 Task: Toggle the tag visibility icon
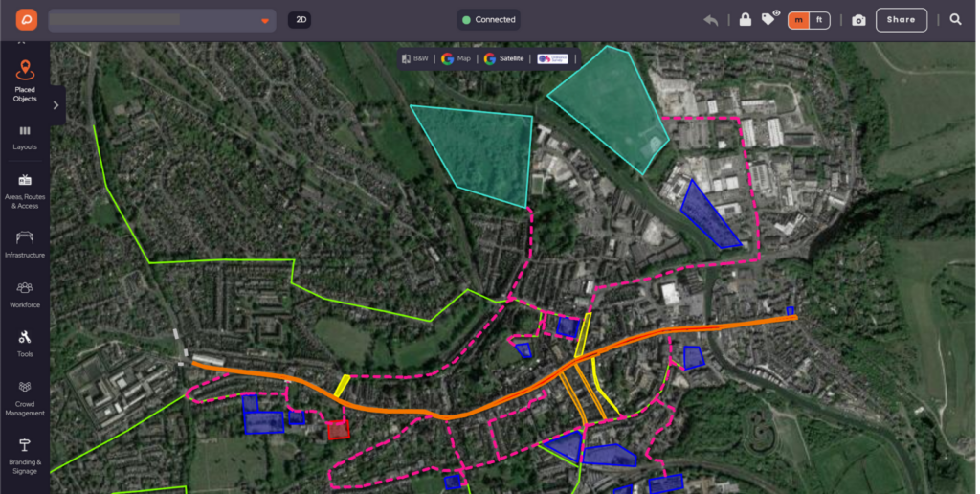pos(770,19)
